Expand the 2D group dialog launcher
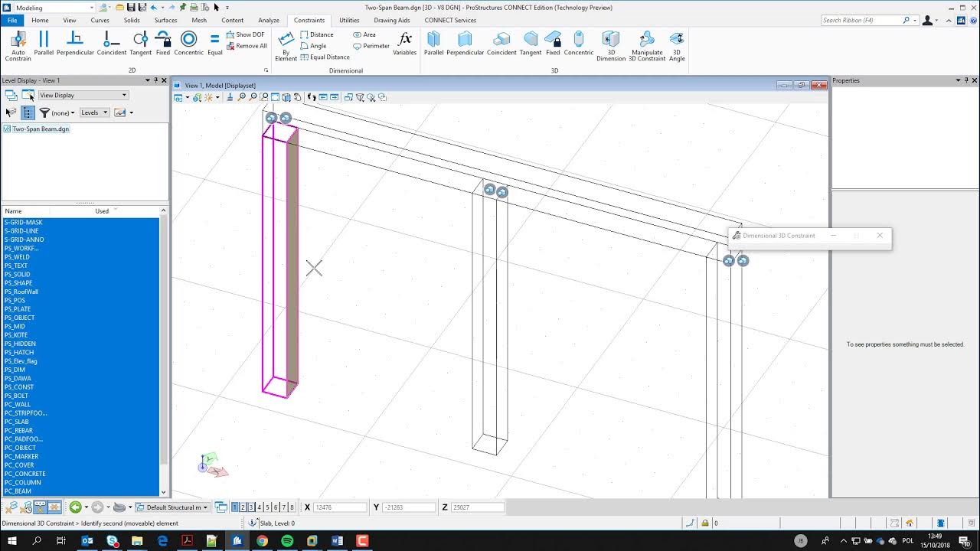 (x=266, y=70)
